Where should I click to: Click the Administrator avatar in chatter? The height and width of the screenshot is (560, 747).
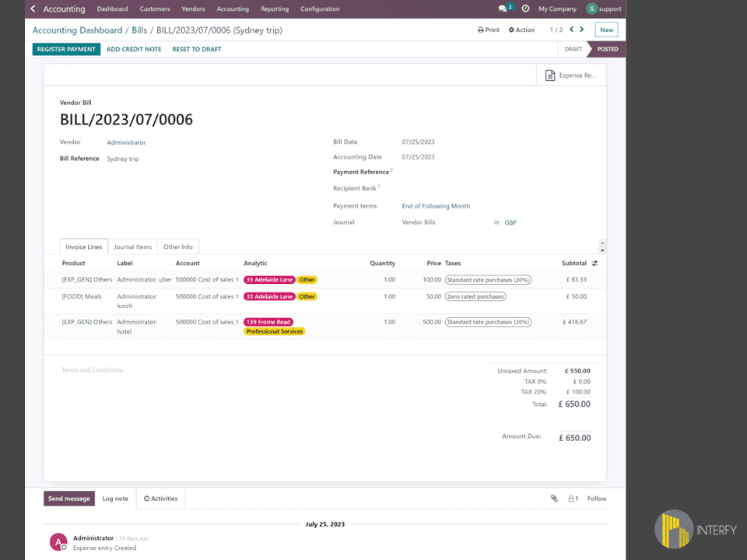[58, 542]
